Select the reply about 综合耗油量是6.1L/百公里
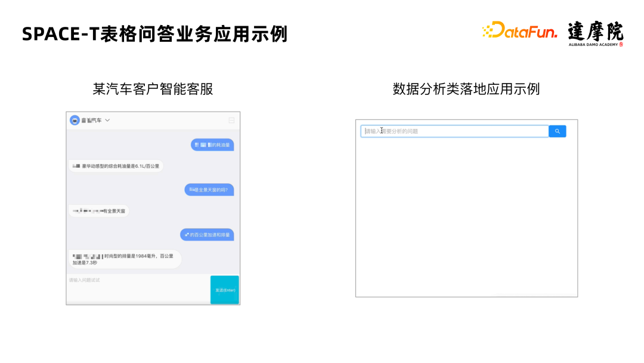 coord(116,166)
